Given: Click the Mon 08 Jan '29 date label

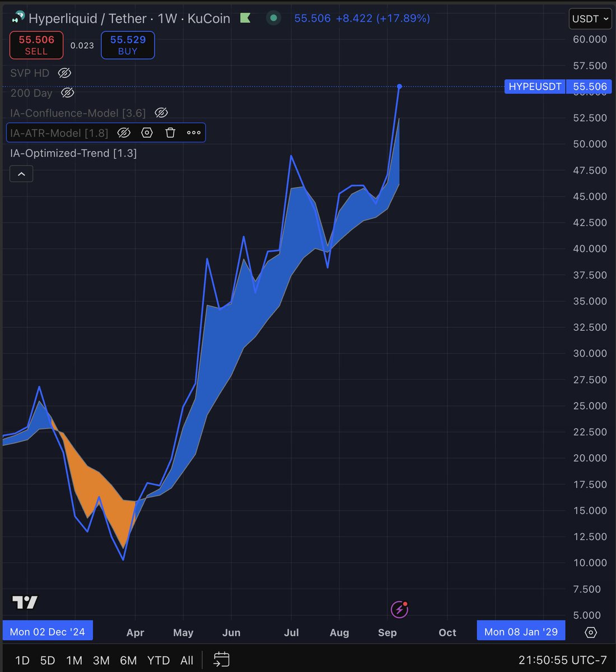Looking at the screenshot, I should click(521, 631).
